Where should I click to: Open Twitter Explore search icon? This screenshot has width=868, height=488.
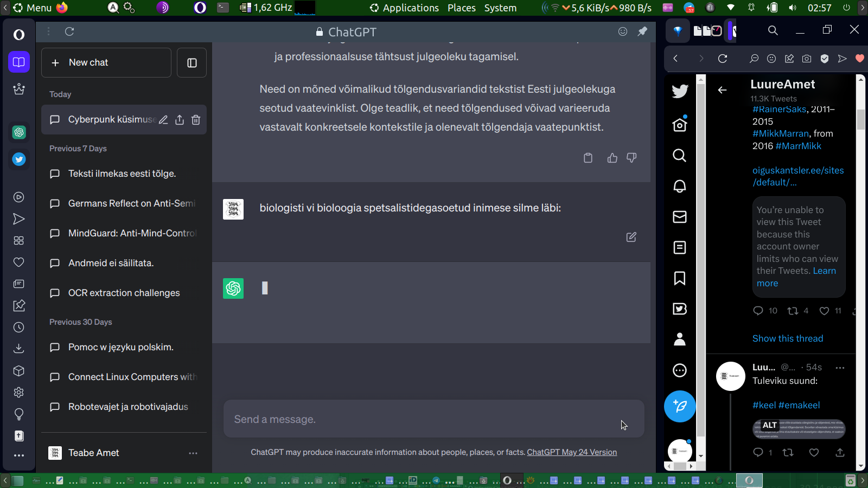[680, 156]
